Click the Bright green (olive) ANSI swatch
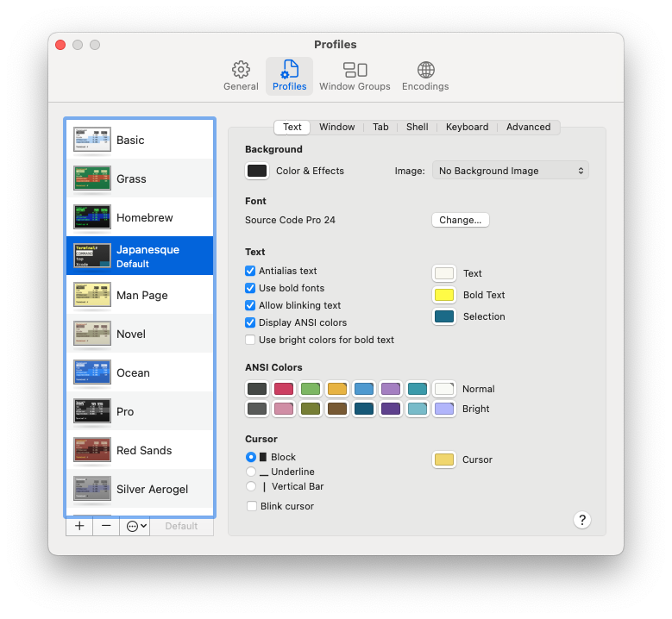The image size is (672, 619). 311,409
